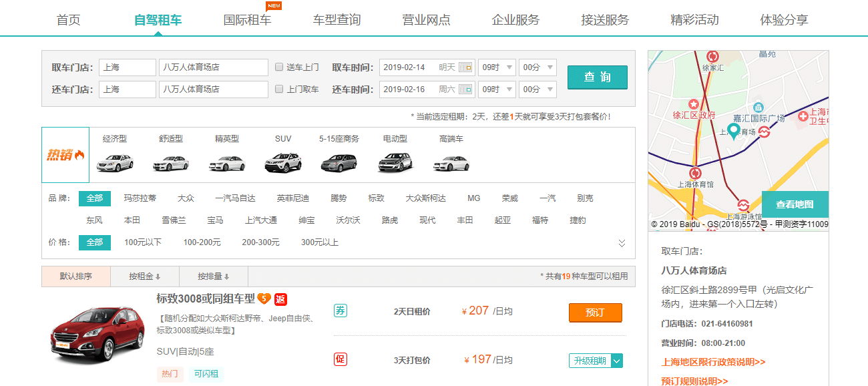This screenshot has width=868, height=386.
Task: Open the 国际租车 tab
Action: click(x=247, y=19)
